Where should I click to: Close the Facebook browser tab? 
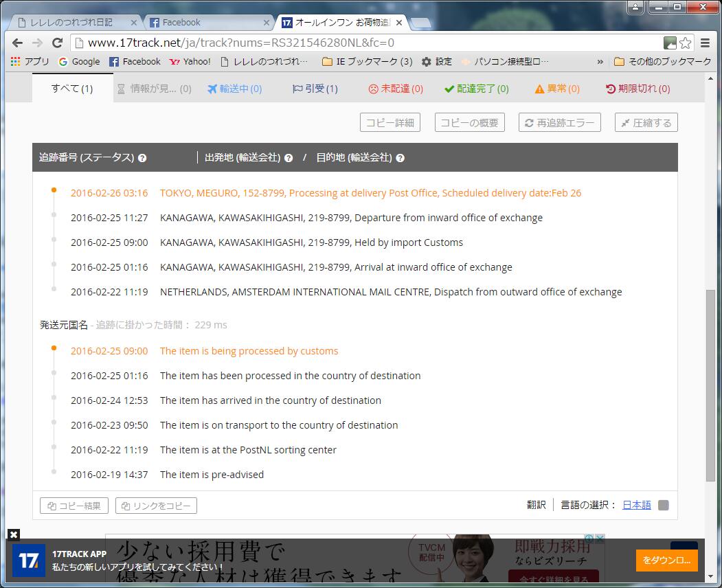266,22
